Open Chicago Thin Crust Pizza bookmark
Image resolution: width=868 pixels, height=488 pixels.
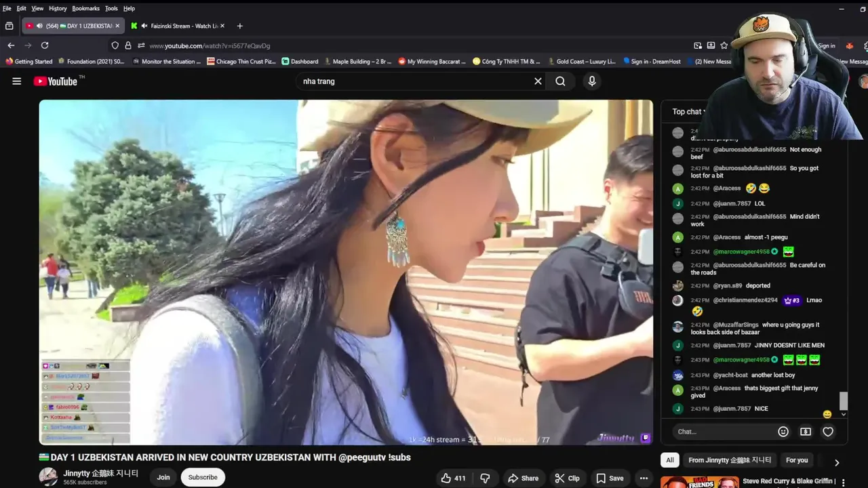click(241, 61)
